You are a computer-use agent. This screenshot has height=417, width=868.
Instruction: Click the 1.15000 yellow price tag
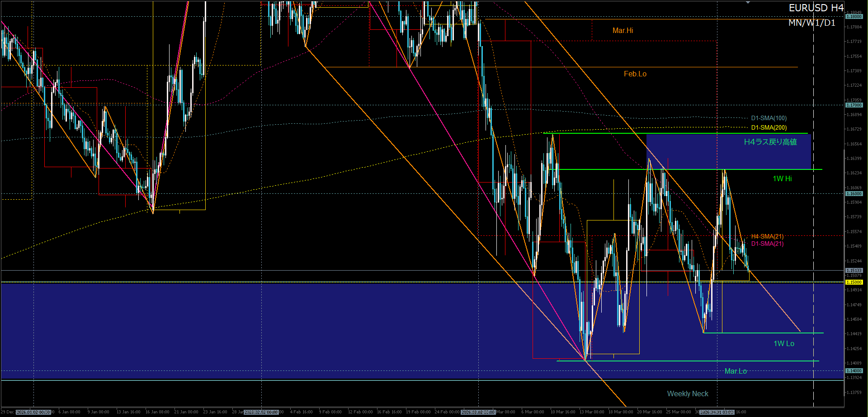click(x=854, y=282)
